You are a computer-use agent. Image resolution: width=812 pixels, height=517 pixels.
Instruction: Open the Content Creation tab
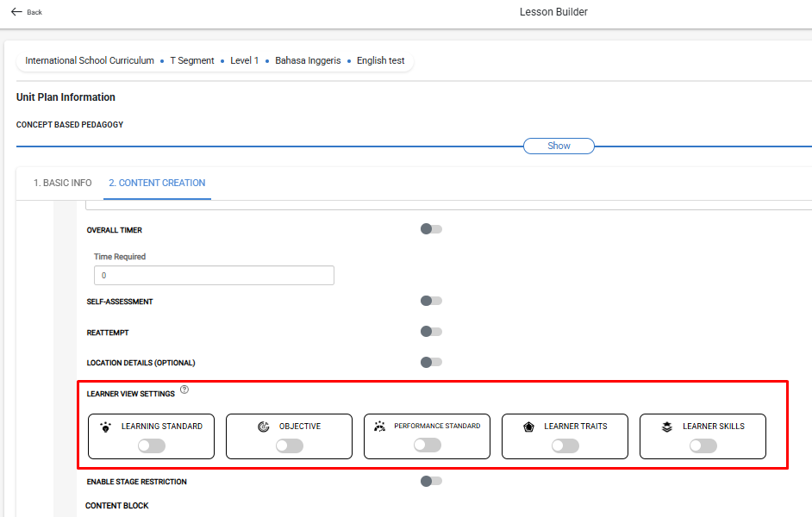(x=157, y=183)
